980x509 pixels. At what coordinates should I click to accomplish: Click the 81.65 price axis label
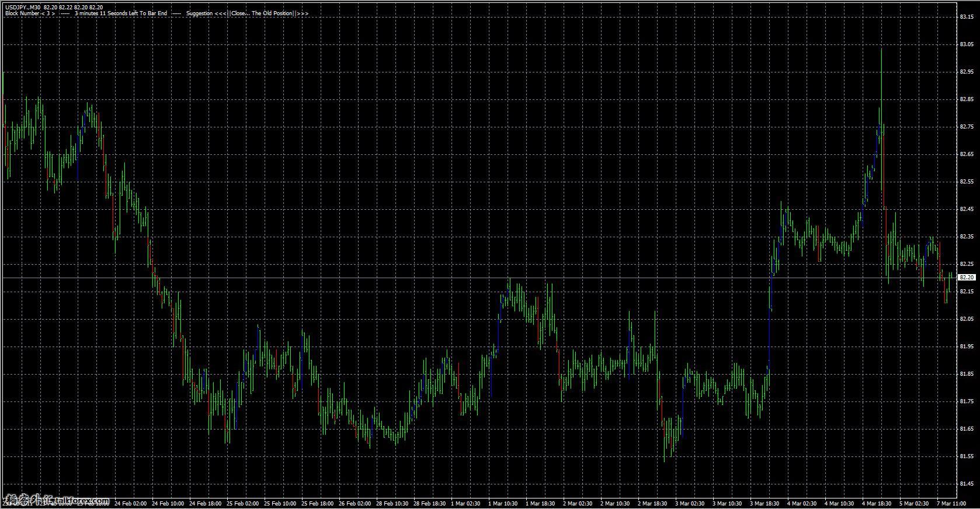[x=966, y=429]
